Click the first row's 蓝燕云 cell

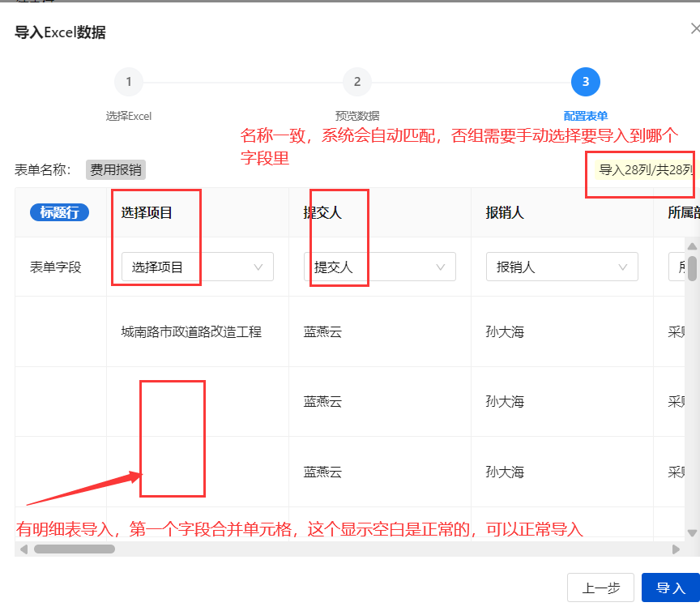point(322,332)
